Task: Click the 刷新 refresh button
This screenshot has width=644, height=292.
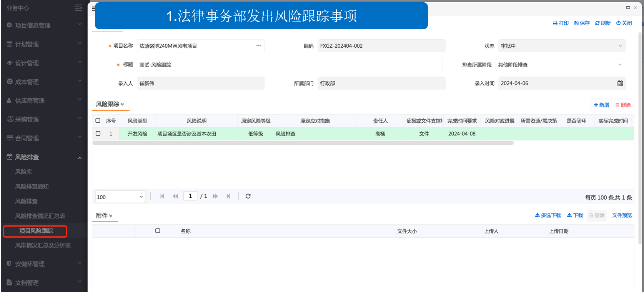Action: [603, 23]
